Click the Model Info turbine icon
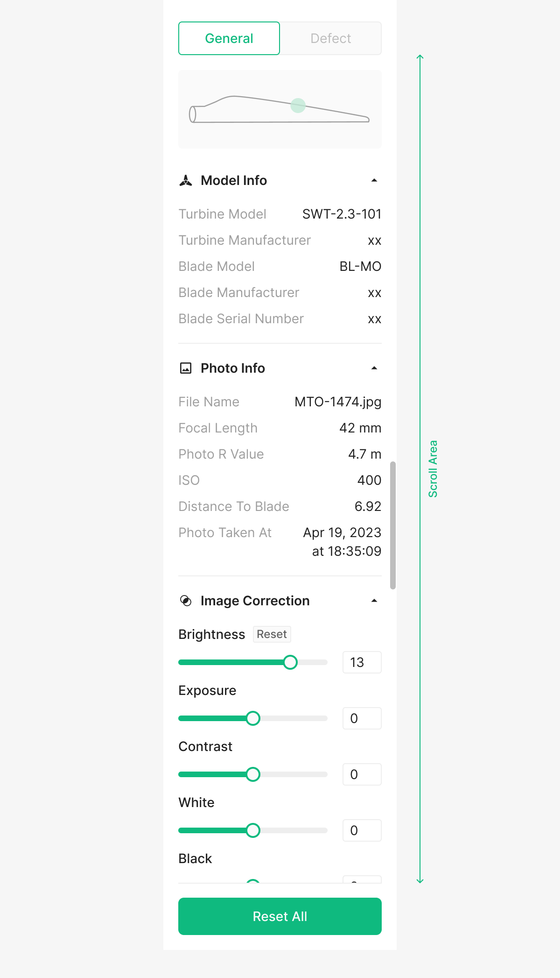Viewport: 560px width, 978px height. 186,181
